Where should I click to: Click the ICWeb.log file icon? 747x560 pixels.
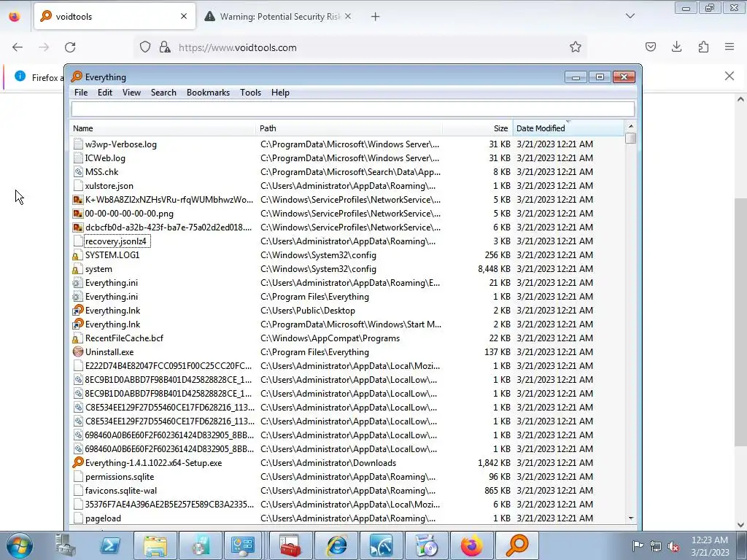coord(78,157)
